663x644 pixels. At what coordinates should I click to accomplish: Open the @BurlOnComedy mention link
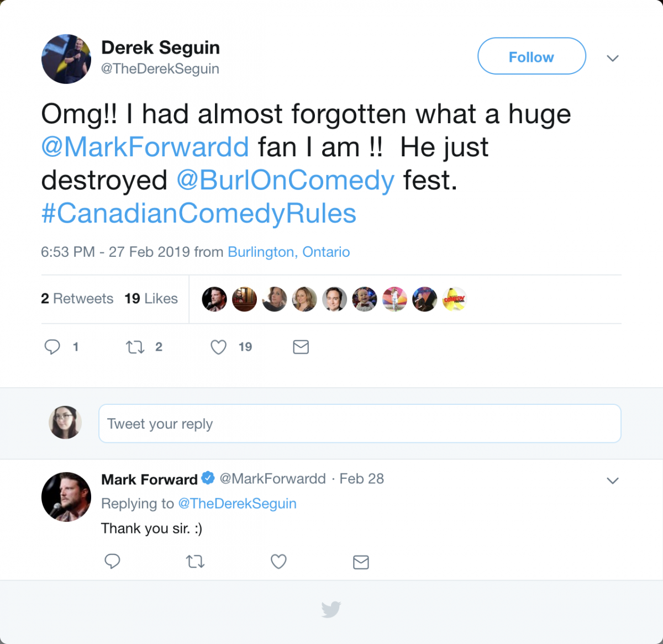point(285,181)
